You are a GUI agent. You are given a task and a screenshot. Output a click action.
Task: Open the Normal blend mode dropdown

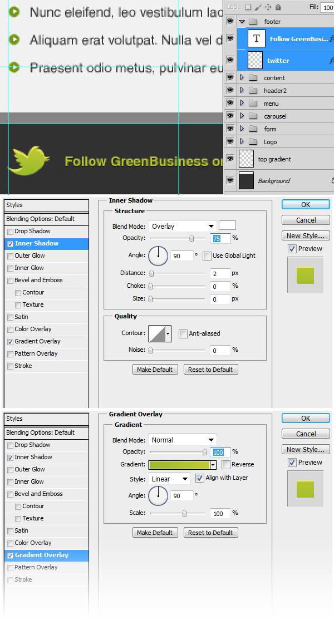183,440
